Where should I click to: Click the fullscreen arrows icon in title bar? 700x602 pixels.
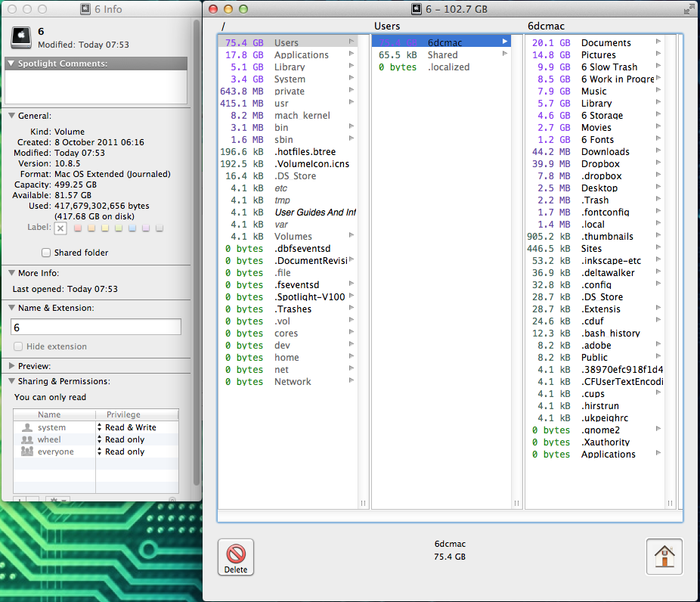pos(689,9)
